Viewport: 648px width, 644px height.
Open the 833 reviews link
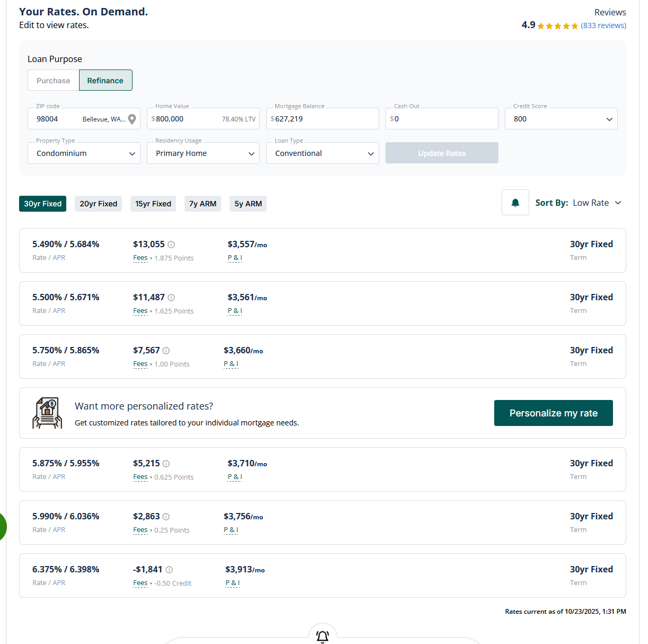point(603,25)
